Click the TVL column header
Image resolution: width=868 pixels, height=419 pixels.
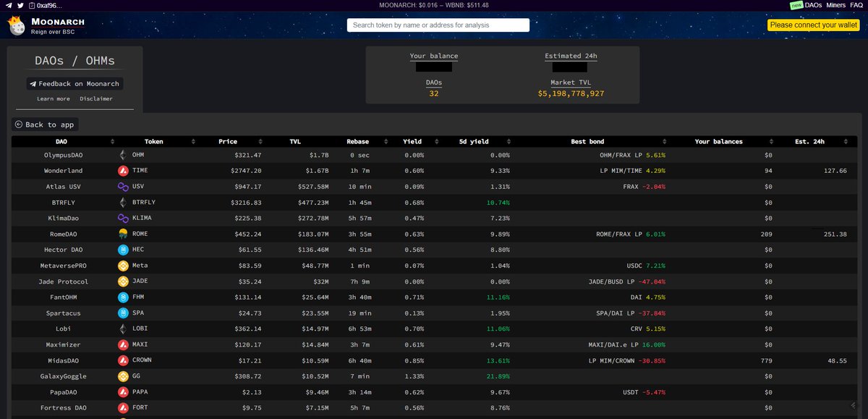[x=295, y=142]
